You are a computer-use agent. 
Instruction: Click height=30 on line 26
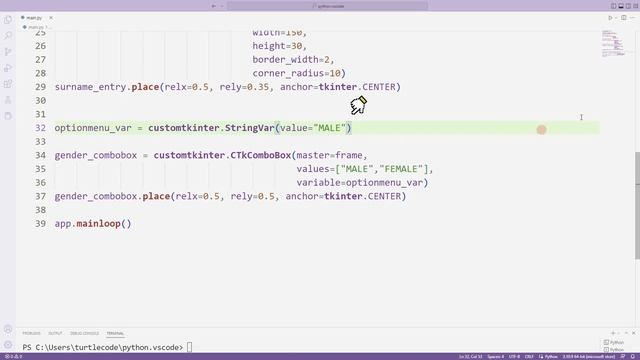point(277,46)
